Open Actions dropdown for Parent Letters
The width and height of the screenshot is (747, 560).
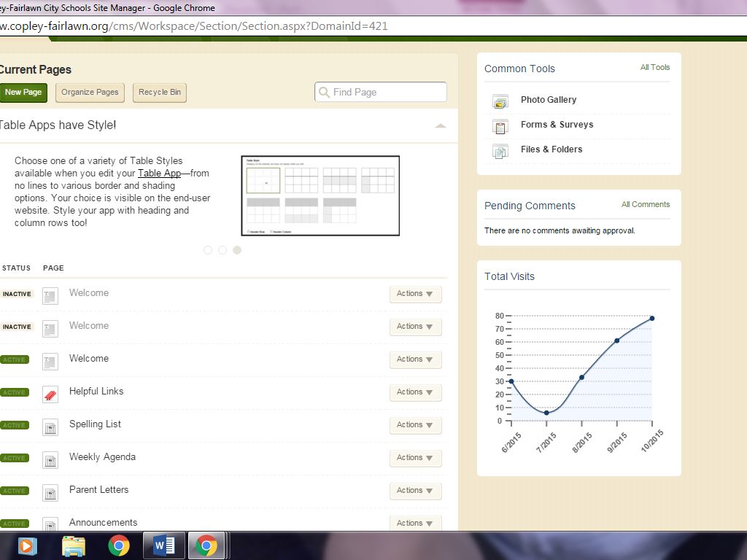click(415, 491)
